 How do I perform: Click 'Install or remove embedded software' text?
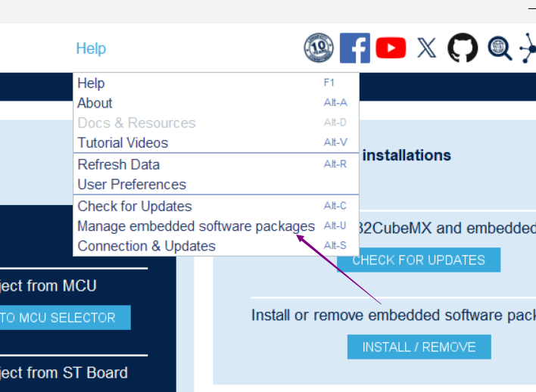tap(394, 315)
